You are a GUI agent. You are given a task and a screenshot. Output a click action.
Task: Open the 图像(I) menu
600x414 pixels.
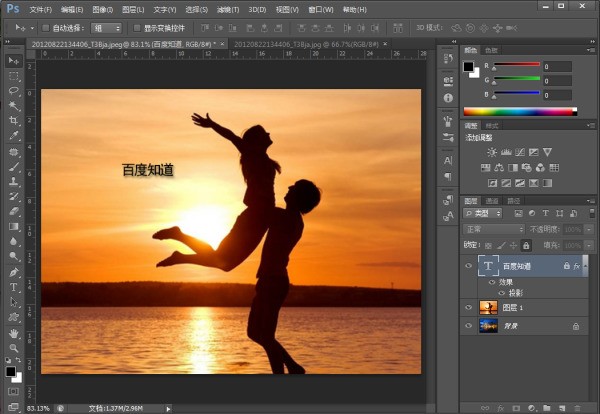click(103, 10)
